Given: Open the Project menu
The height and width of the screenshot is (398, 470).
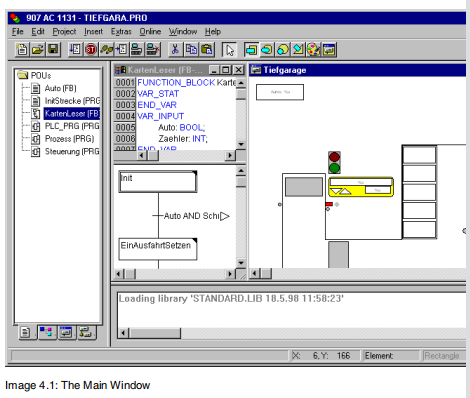Looking at the screenshot, I should coord(64,32).
